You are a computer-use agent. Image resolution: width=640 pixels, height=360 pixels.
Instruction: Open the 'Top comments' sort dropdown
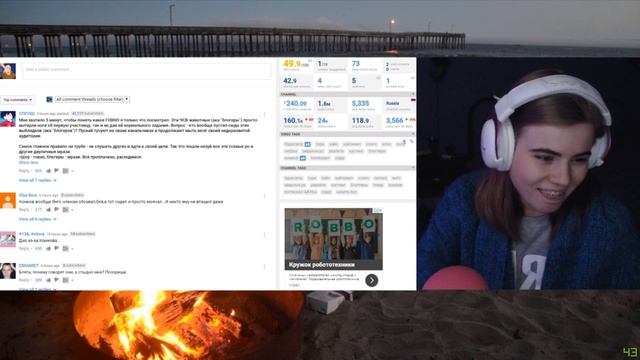coord(18,100)
